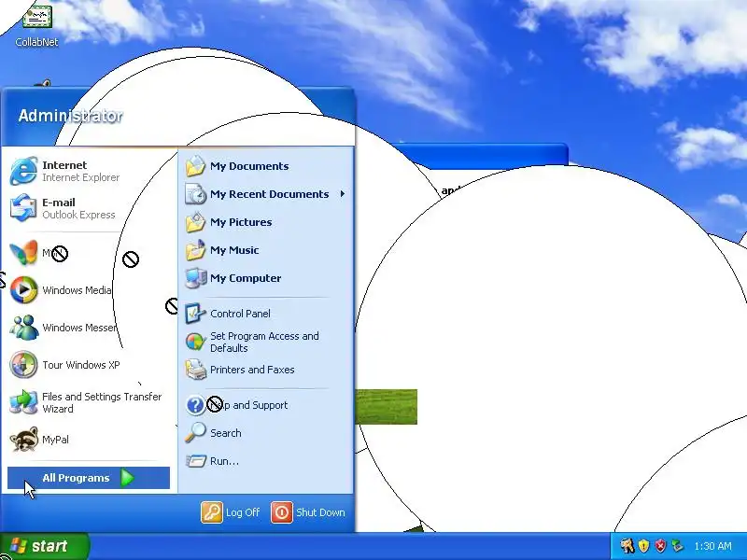Click the keys icon in system tray
Viewport: 747px width, 560px height.
click(627, 546)
